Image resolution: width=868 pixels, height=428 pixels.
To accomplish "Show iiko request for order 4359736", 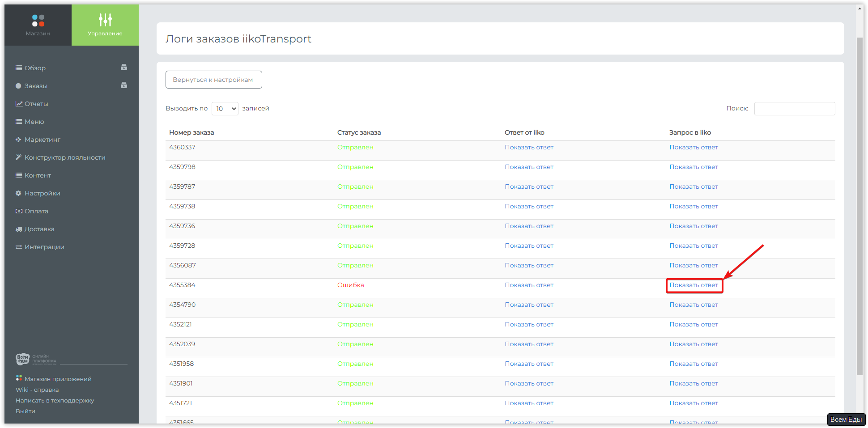I will click(694, 226).
